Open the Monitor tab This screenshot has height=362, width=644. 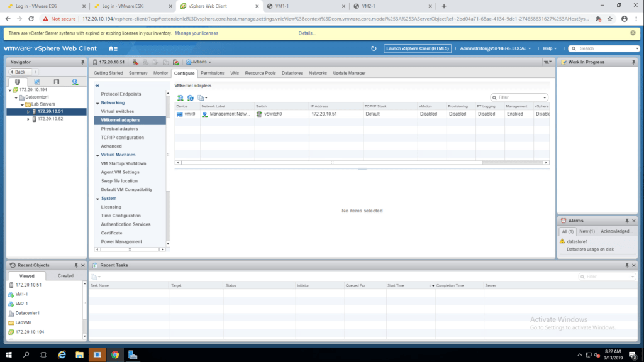pos(160,73)
